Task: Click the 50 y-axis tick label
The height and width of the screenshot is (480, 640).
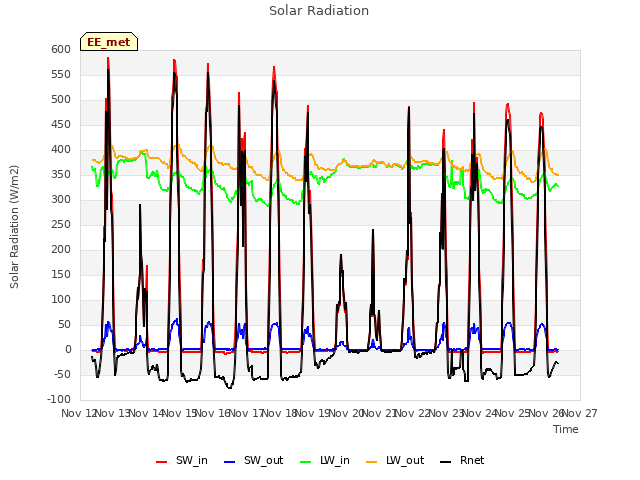Action: click(x=64, y=324)
